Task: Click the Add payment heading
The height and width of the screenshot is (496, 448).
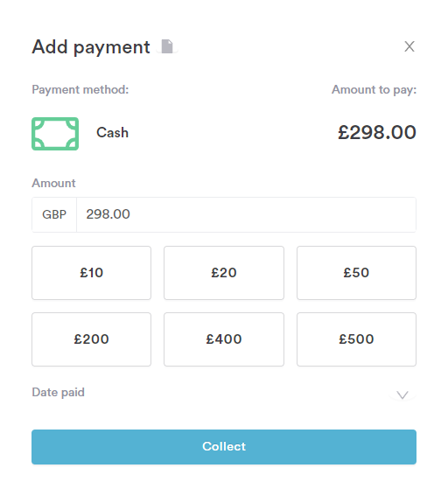Action: click(x=91, y=47)
